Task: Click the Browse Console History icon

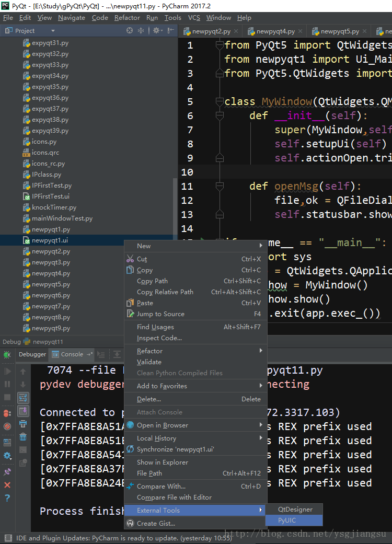Action: coord(23,463)
